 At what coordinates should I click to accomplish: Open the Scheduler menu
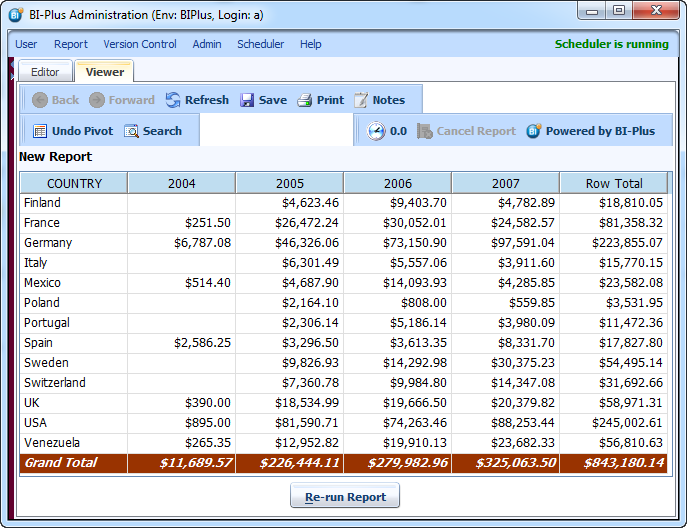click(260, 44)
